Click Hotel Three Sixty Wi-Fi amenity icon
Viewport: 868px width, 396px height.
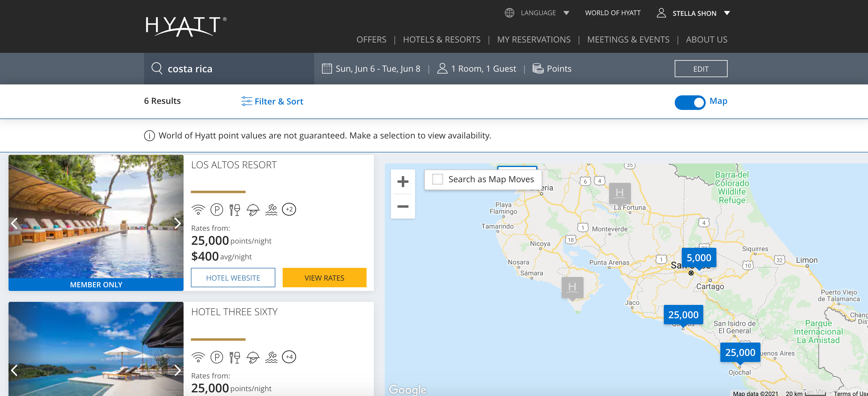point(198,357)
